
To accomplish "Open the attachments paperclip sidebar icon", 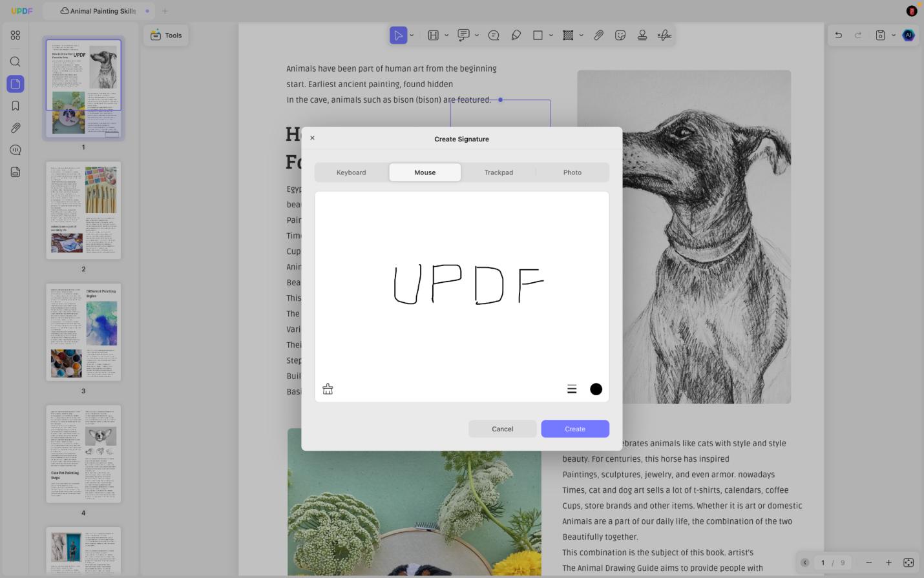I will [16, 128].
